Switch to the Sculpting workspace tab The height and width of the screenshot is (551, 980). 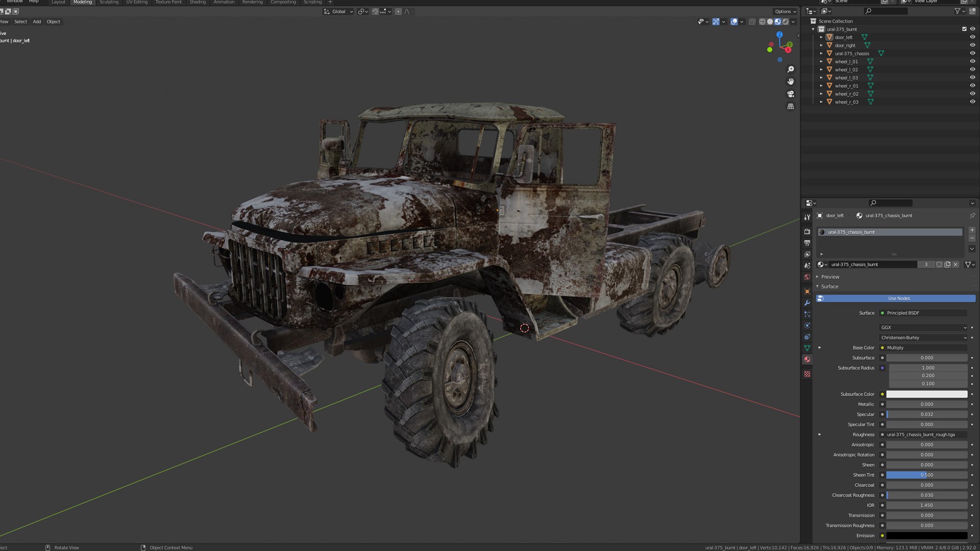109,2
